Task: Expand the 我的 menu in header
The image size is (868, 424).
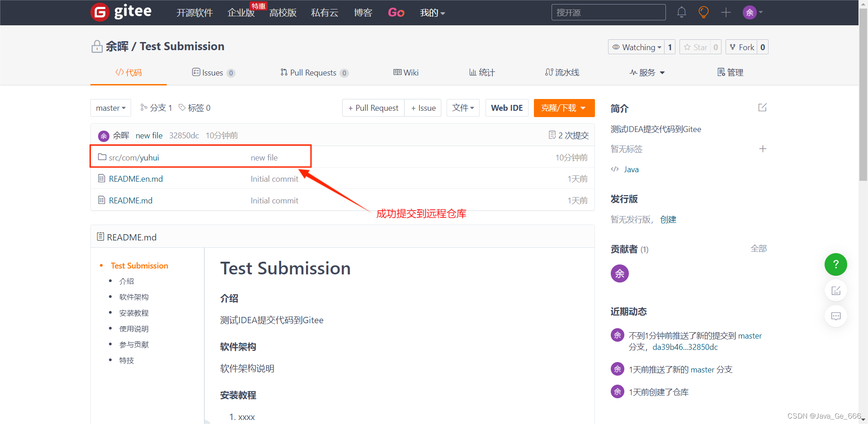Action: pos(433,13)
